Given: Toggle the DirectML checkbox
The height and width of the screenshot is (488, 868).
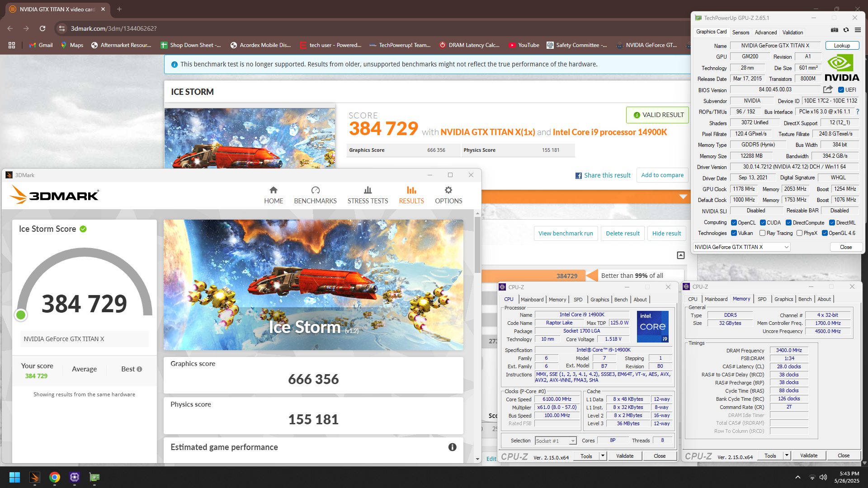Looking at the screenshot, I should click(x=832, y=223).
